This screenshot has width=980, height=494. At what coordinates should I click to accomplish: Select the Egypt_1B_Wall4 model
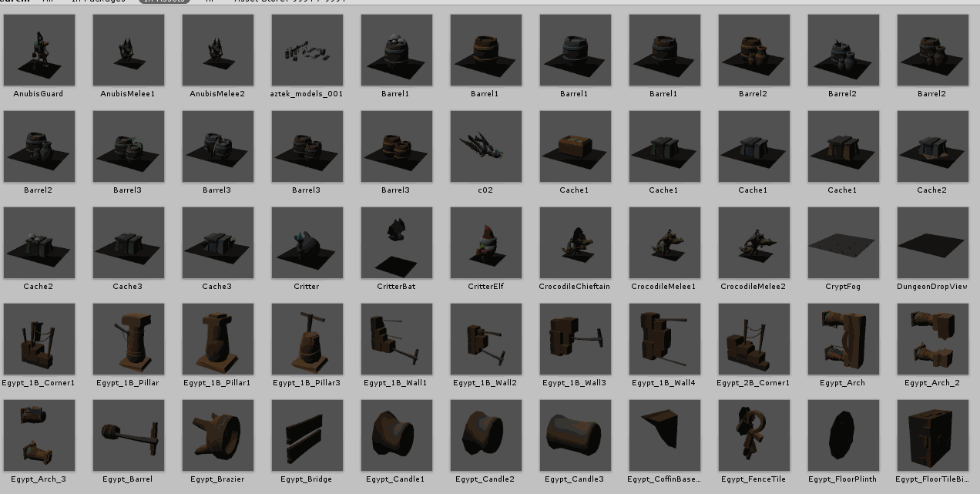[665, 339]
